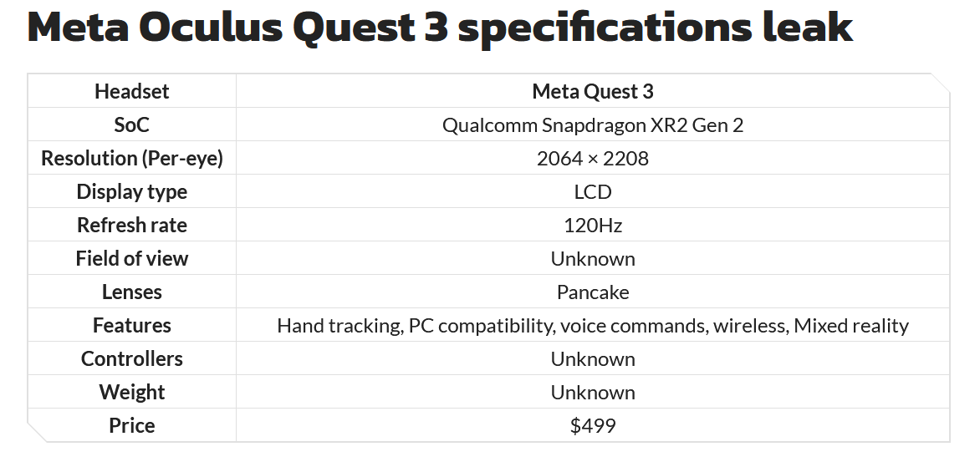Click the Meta Quest 3 column header
Image resolution: width=980 pixels, height=462 pixels.
[593, 92]
